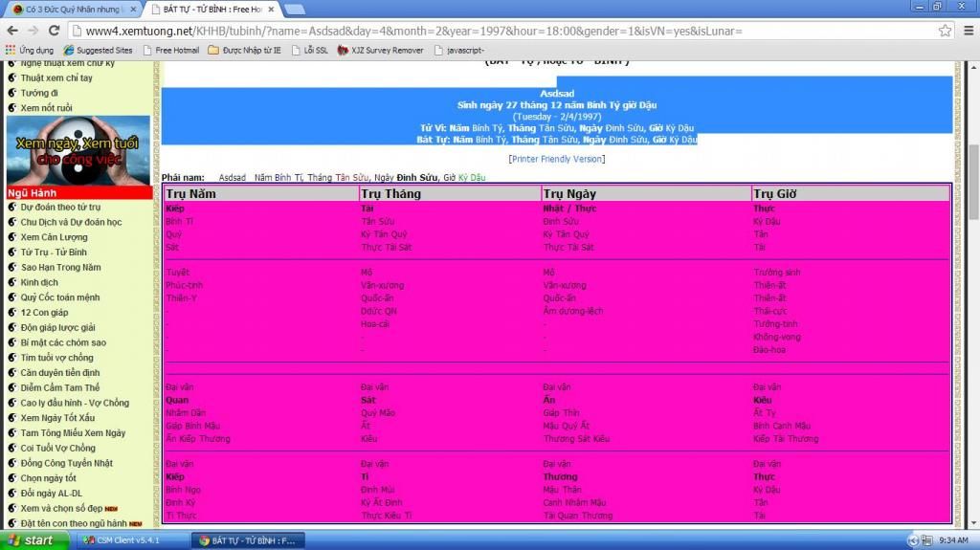Open the Tìm tuổi vợ chồng link
The width and height of the screenshot is (980, 550).
pos(56,358)
